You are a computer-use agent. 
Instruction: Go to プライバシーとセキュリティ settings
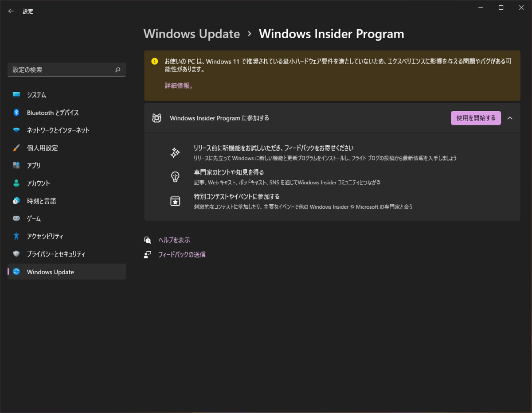(x=66, y=254)
